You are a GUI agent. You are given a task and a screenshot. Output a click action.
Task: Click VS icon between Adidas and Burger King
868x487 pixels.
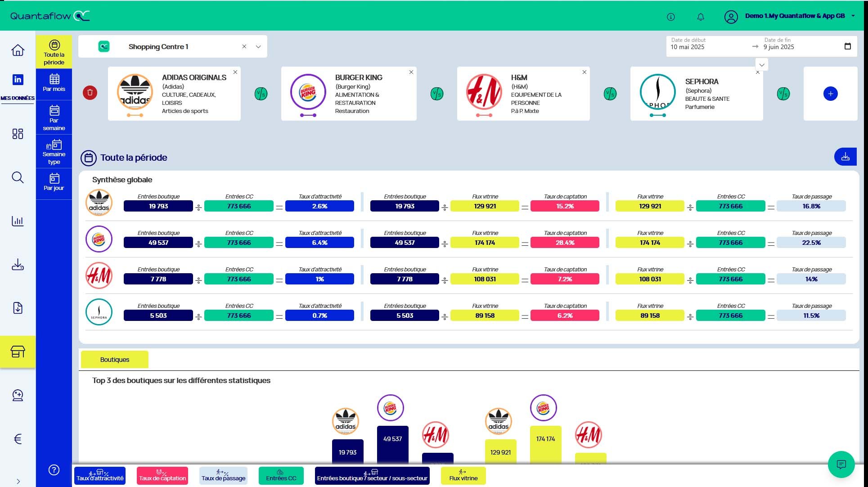click(261, 94)
